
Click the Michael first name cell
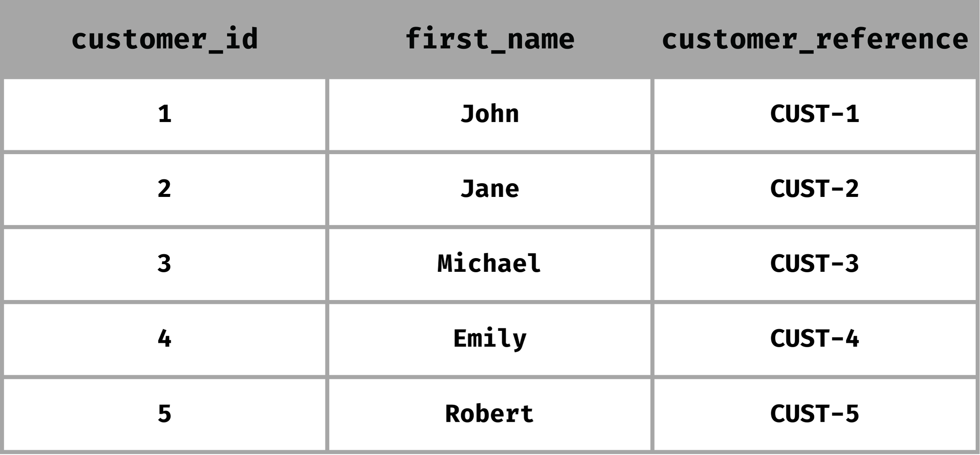click(x=489, y=264)
